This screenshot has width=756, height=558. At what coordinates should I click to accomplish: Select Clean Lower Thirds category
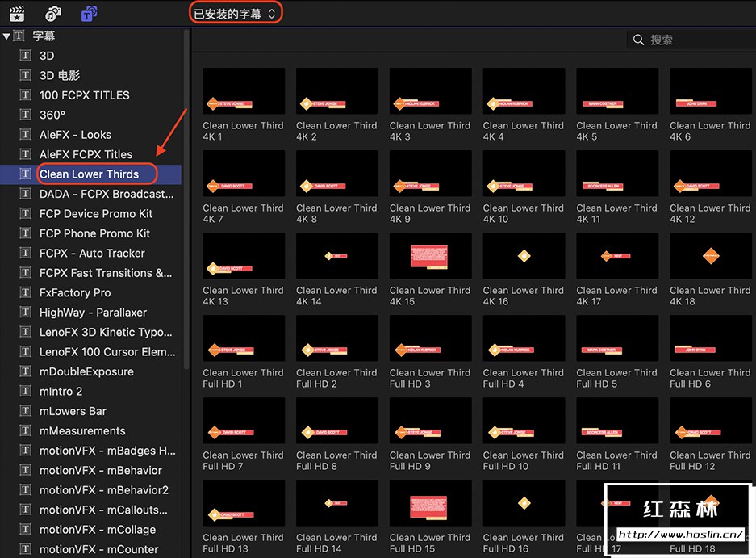click(90, 174)
